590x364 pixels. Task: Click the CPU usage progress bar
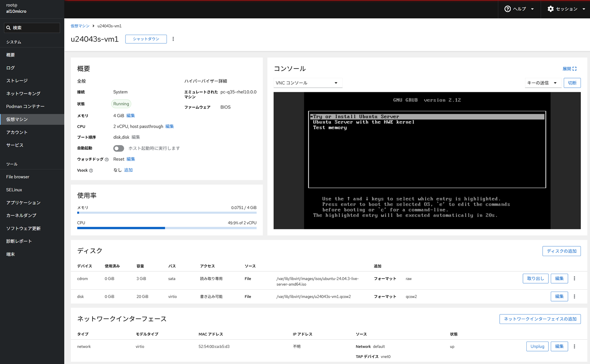[x=167, y=228]
